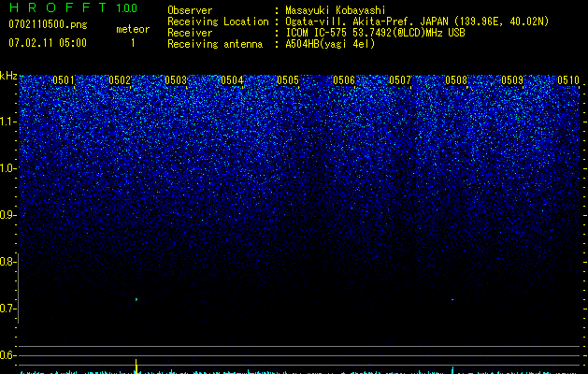
Task: Click the 0505 time marker
Action: click(x=288, y=80)
